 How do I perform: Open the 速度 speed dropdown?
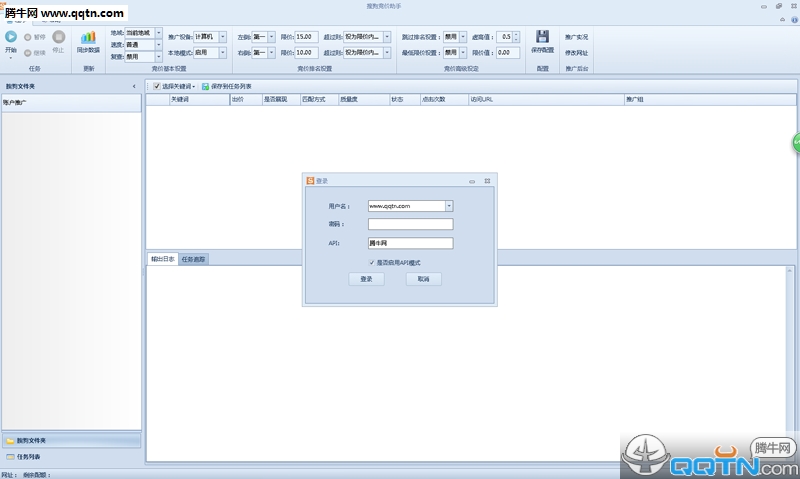pyautogui.click(x=159, y=45)
